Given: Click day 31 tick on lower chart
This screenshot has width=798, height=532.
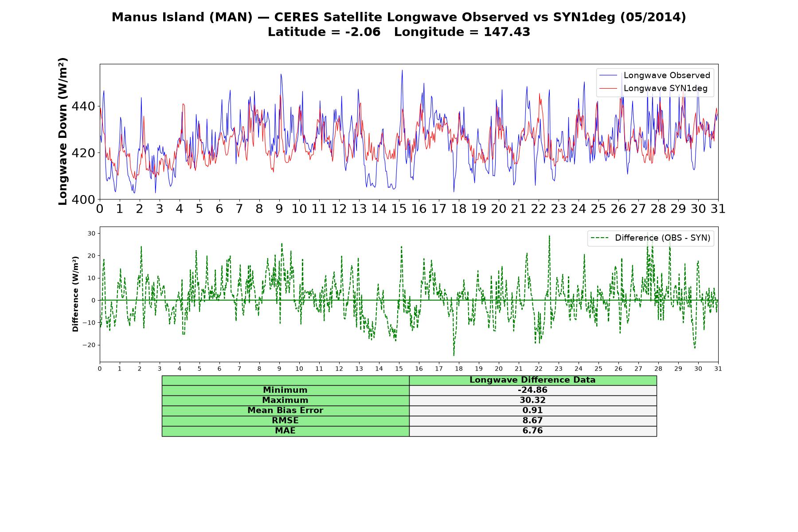Looking at the screenshot, I should (x=718, y=369).
